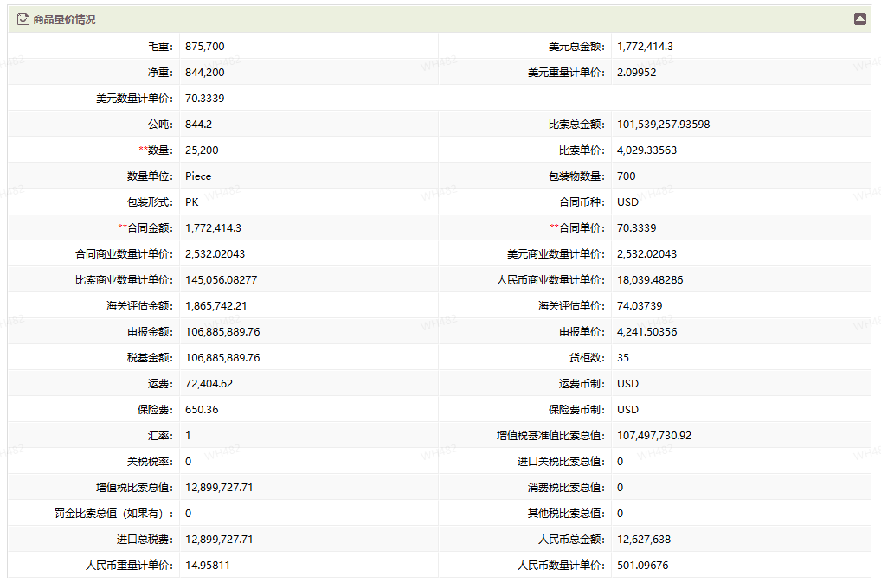
Task: Select the 货柜数 value 35
Action: (x=623, y=358)
